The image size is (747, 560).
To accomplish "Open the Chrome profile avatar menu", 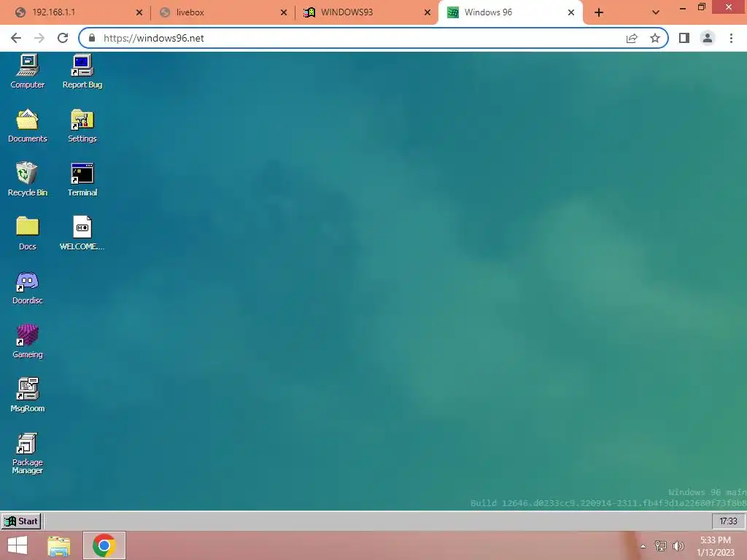I will (708, 38).
